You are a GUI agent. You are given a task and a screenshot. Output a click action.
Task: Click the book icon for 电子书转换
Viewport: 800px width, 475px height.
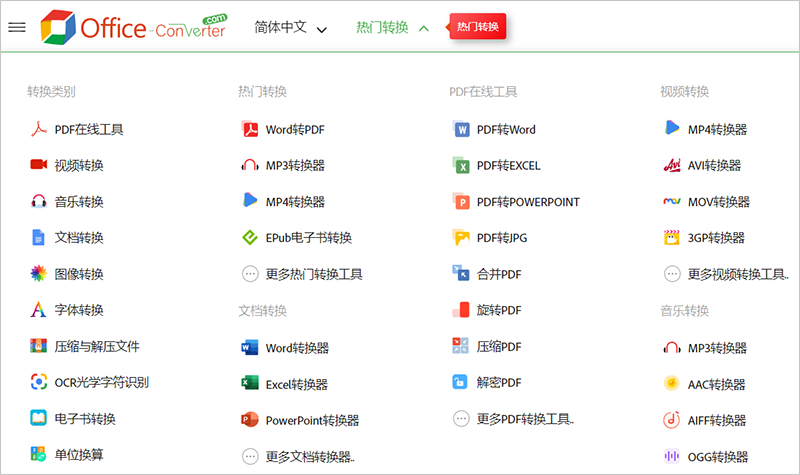[x=38, y=418]
